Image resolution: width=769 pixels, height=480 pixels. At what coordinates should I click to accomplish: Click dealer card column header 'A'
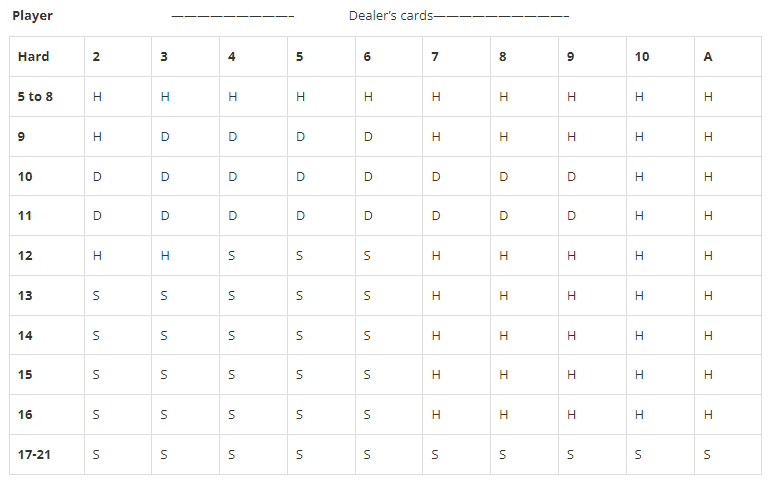click(728, 56)
